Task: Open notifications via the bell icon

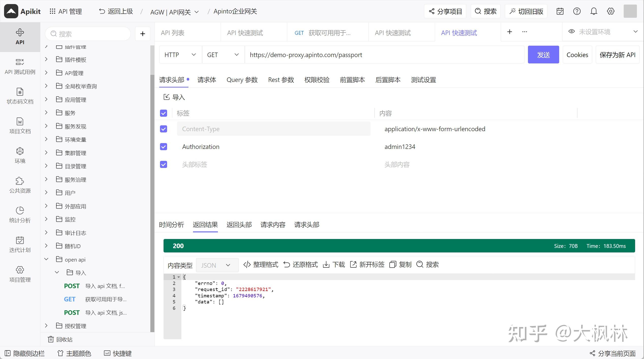Action: click(594, 11)
